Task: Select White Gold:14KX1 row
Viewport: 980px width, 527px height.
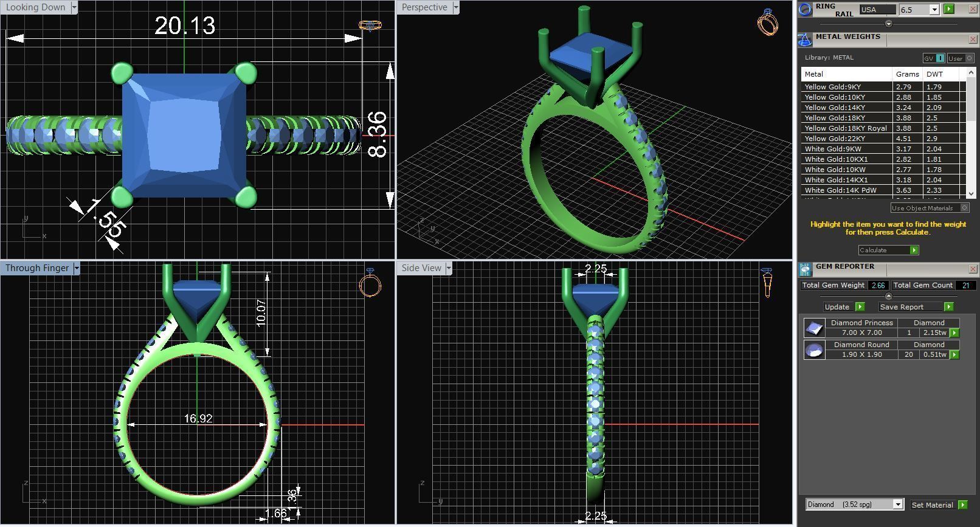Action: [883, 180]
